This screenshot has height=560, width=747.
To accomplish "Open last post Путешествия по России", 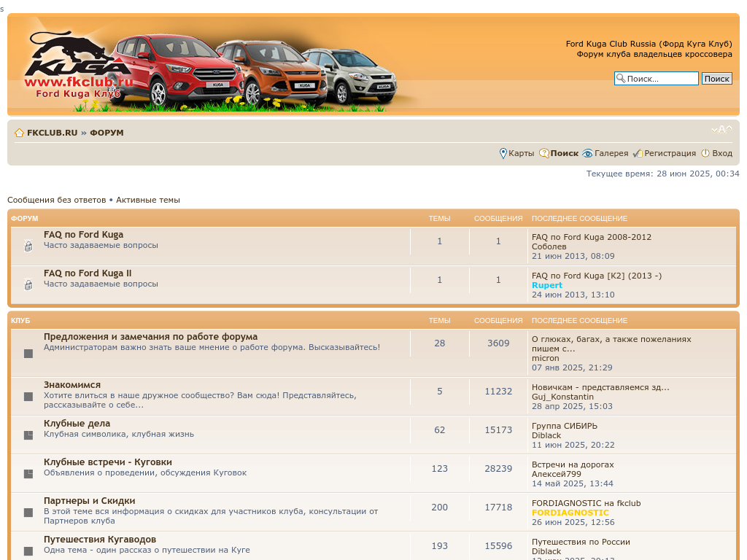I will 581,542.
